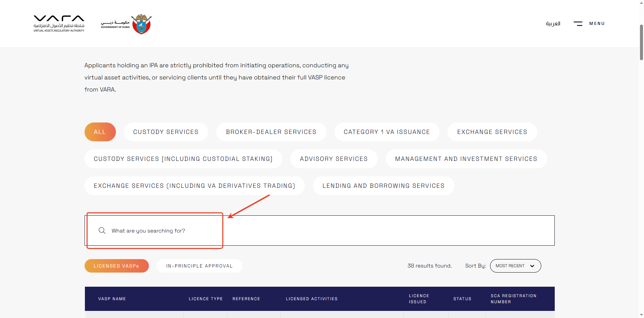Filter by Category 1 VA Issuance
This screenshot has width=644, height=318.
coord(386,132)
